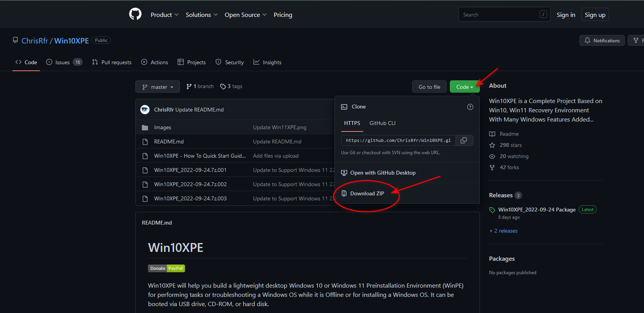Click the Add files via upload commit message
The width and height of the screenshot is (644, 313).
276,156
